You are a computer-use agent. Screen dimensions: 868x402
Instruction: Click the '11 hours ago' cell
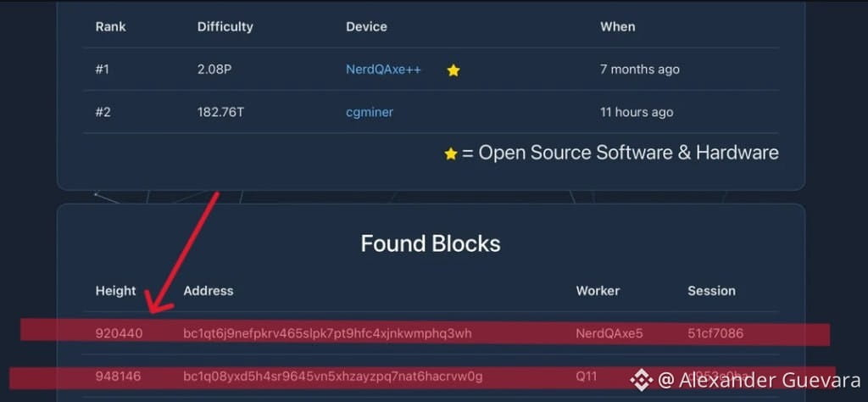[637, 113]
